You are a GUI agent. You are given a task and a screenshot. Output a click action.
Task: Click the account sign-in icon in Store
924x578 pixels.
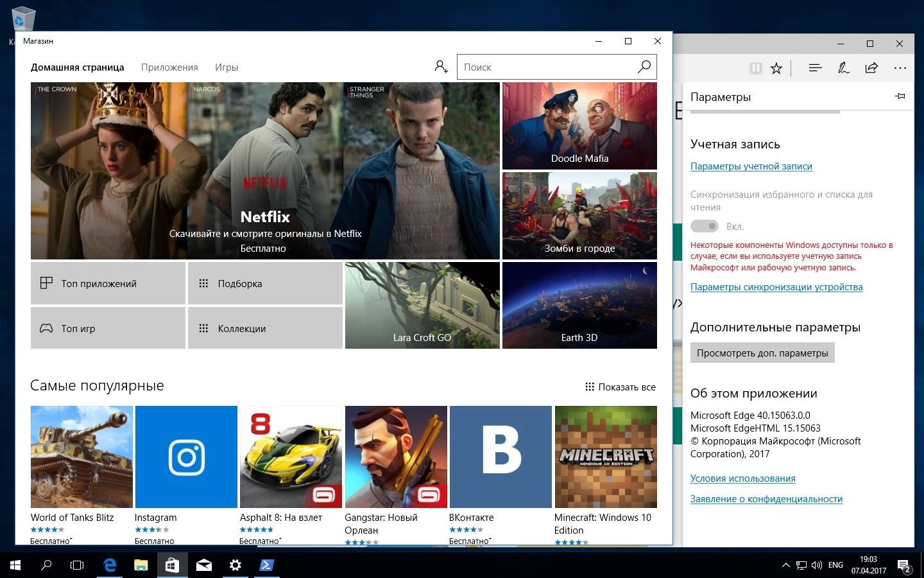441,67
